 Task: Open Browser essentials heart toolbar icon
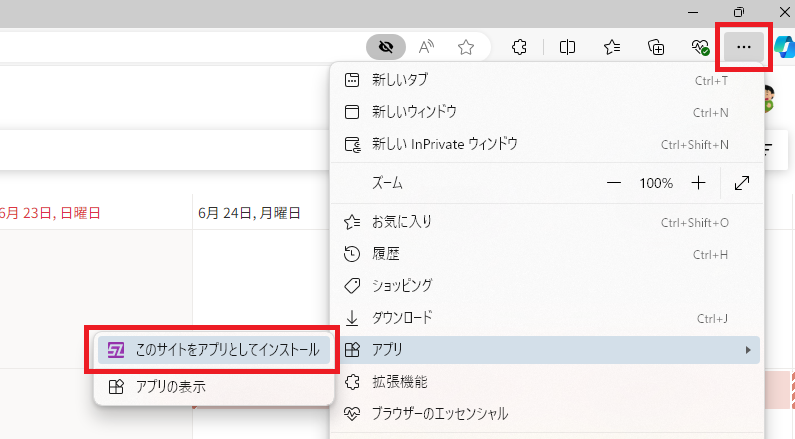(x=700, y=47)
